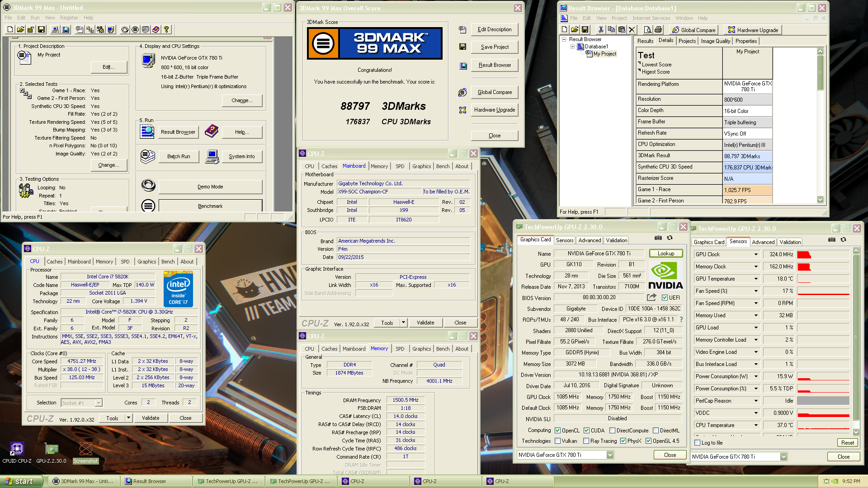Toggle DirectML checkbox in GPU-Z
Screen dimensions: 868x488
[x=656, y=431]
